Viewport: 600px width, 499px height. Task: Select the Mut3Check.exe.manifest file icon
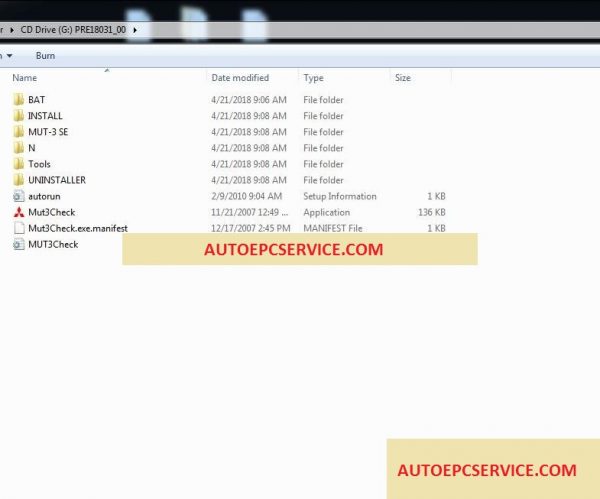pos(18,228)
